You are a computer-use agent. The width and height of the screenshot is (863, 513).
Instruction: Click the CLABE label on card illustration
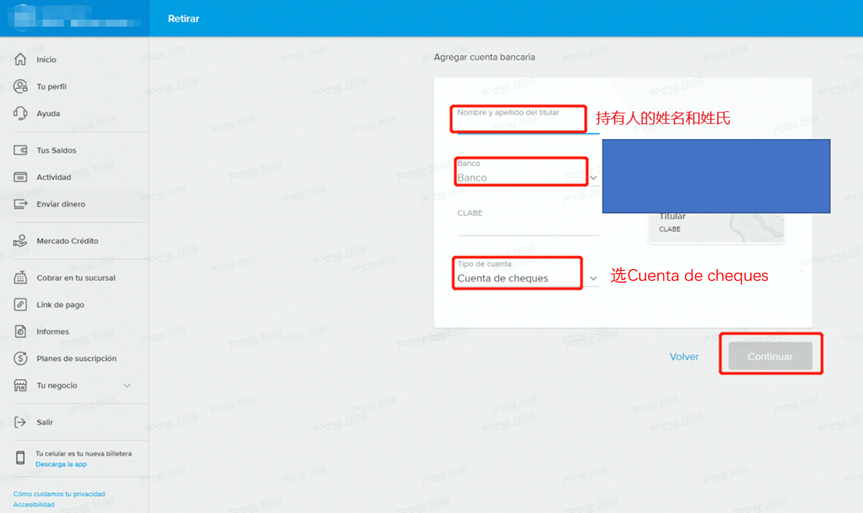[670, 229]
